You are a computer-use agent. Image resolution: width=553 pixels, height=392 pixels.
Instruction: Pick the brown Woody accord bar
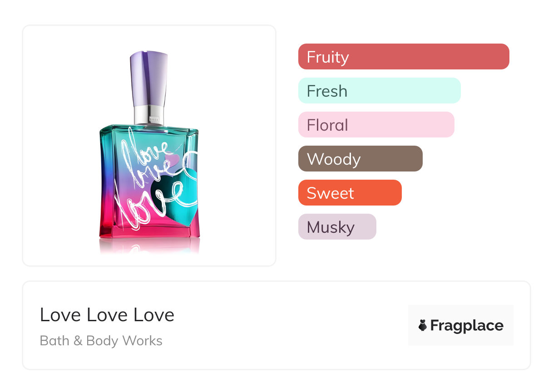[360, 159]
